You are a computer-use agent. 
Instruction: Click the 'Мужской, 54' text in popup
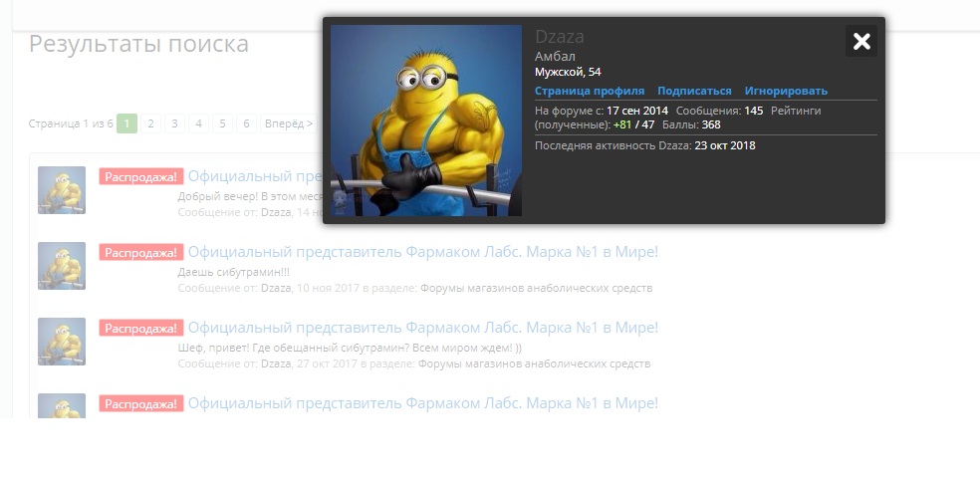(568, 73)
